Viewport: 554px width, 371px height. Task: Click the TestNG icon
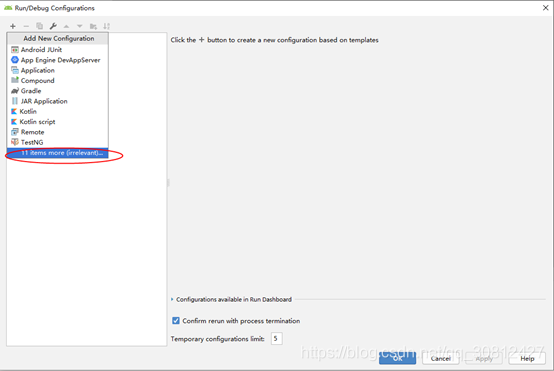point(15,142)
